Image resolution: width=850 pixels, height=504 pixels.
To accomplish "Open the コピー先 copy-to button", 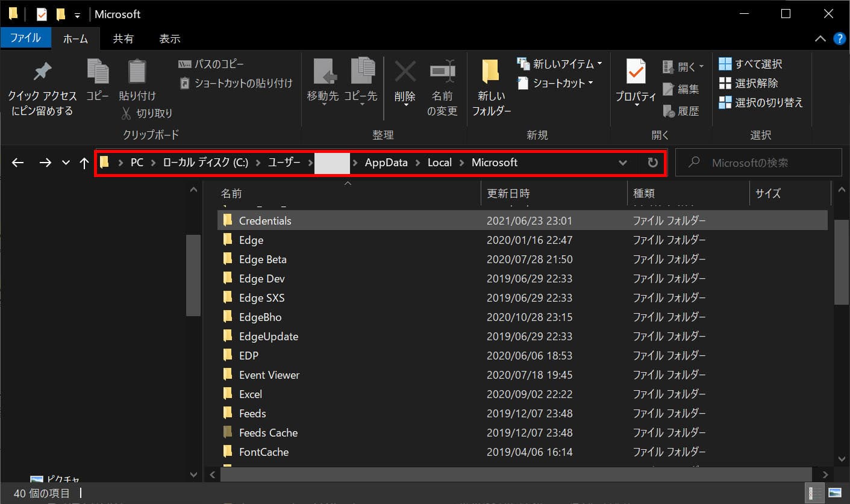I will [x=361, y=83].
